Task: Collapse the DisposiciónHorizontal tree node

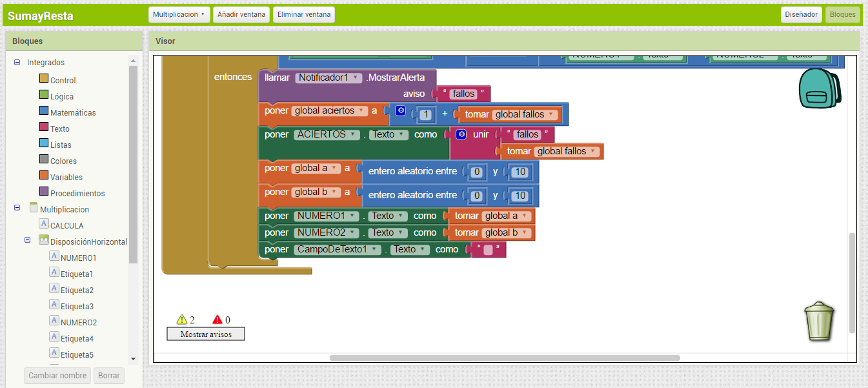Action: (x=28, y=240)
